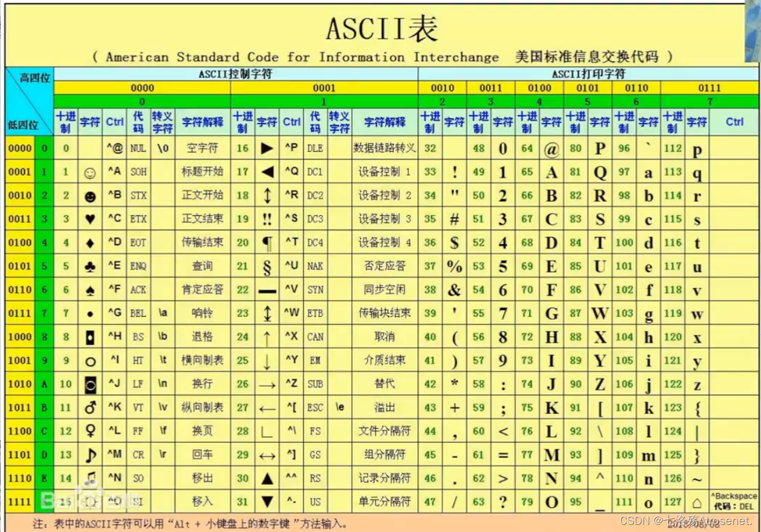Click the '正文结束' explanation cell
This screenshot has height=532, width=761.
(202, 218)
